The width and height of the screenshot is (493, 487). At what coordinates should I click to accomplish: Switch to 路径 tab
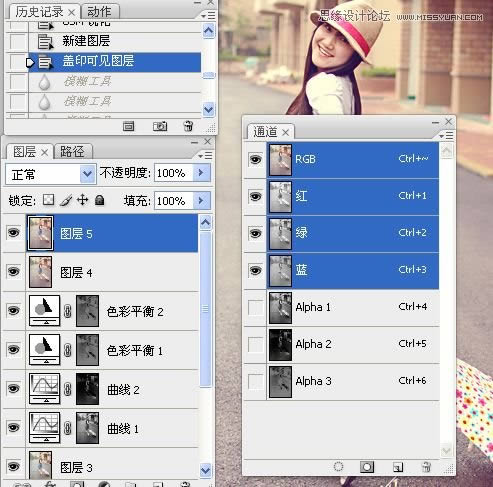pyautogui.click(x=72, y=152)
